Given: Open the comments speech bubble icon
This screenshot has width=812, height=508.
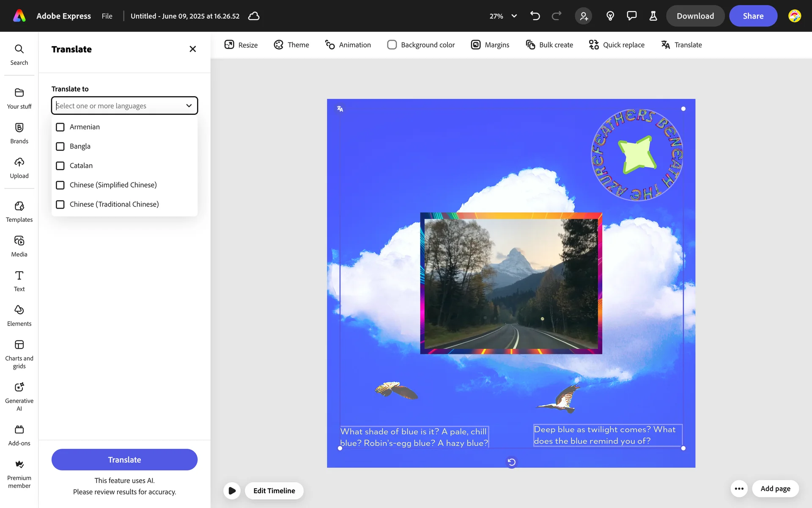Looking at the screenshot, I should pos(631,16).
